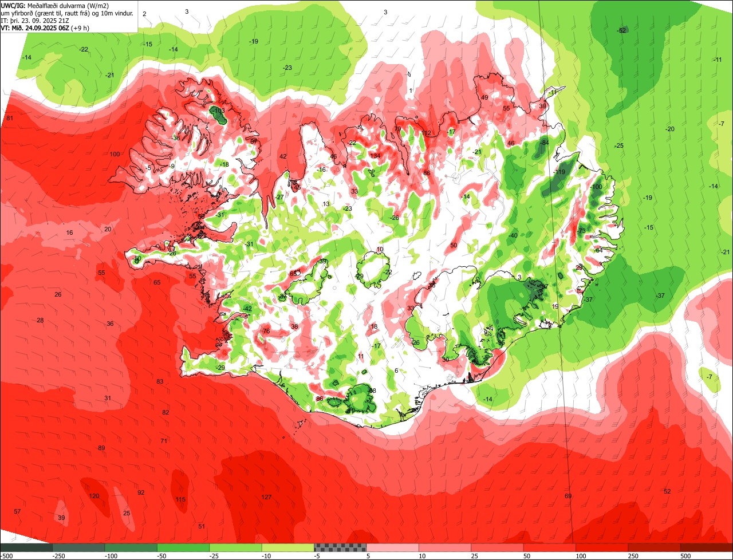Click the map value '-22' in the northwest ocean
The image size is (733, 560).
84,49
